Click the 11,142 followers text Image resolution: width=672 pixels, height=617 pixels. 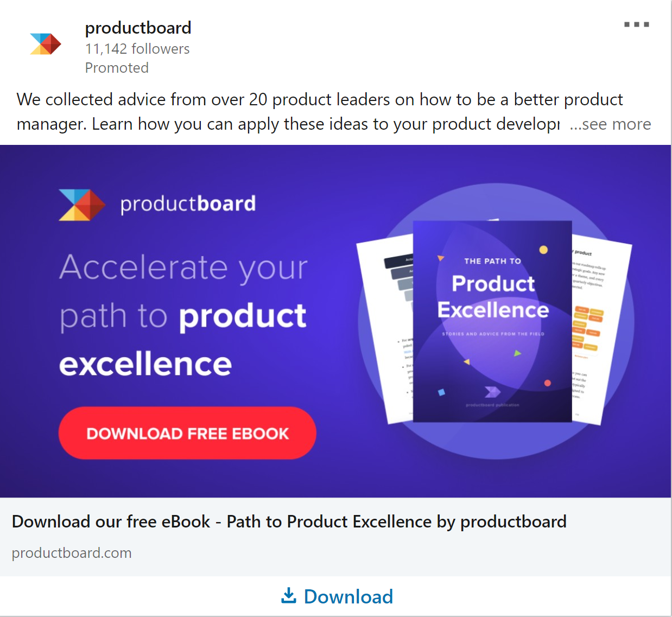click(137, 49)
